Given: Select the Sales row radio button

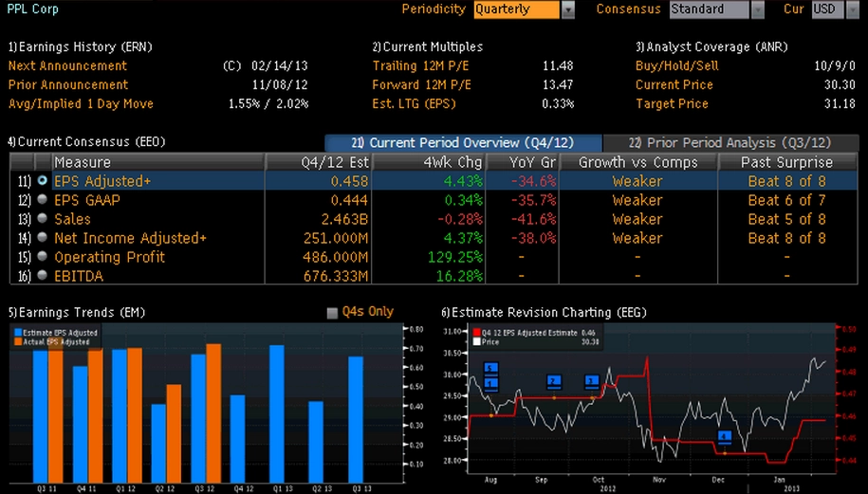Looking at the screenshot, I should click(42, 219).
